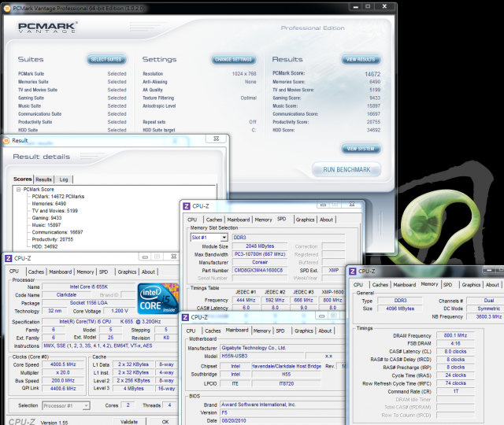Start the Run Benchmark button

click(x=346, y=170)
